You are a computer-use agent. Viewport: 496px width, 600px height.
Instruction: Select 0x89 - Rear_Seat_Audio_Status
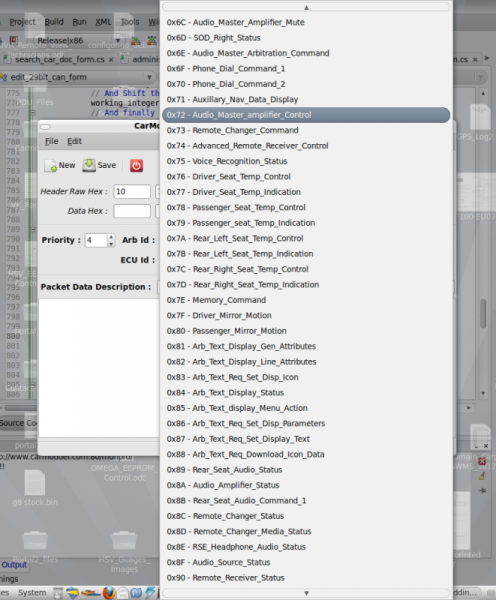pos(306,470)
